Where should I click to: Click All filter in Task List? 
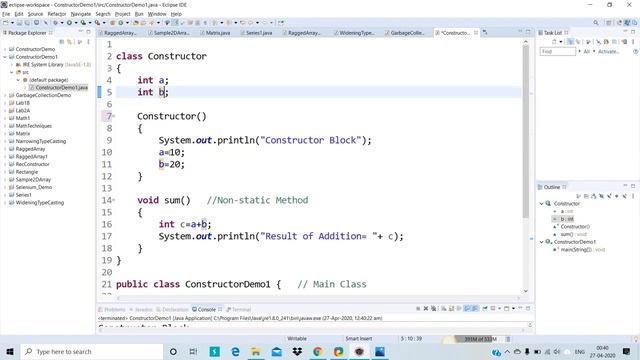point(587,51)
